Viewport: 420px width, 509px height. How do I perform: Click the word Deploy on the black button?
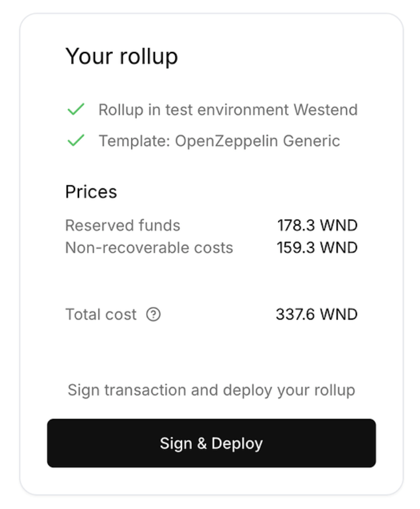[237, 443]
